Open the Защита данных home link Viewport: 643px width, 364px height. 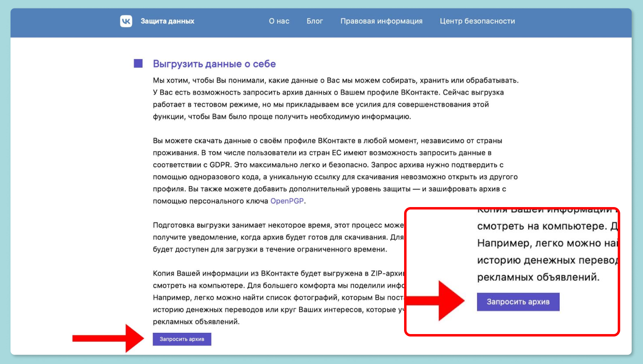(x=167, y=21)
